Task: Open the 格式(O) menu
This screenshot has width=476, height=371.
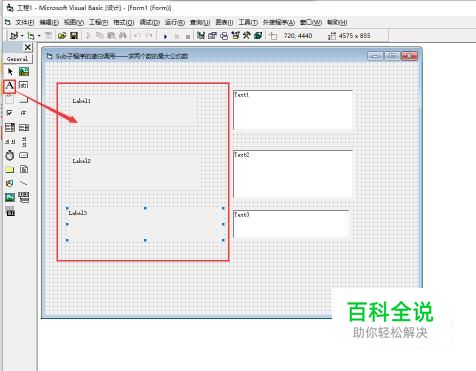Action: [x=123, y=22]
